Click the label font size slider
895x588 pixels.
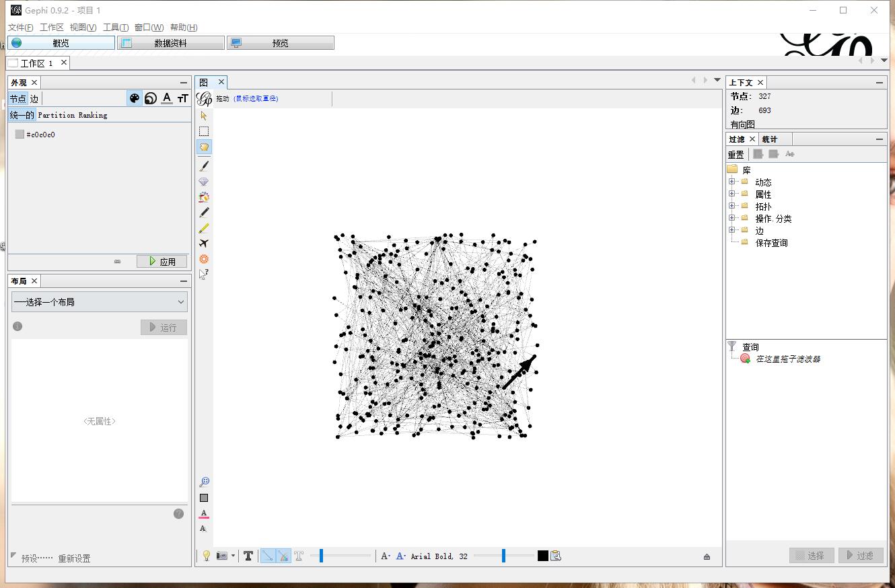click(503, 556)
